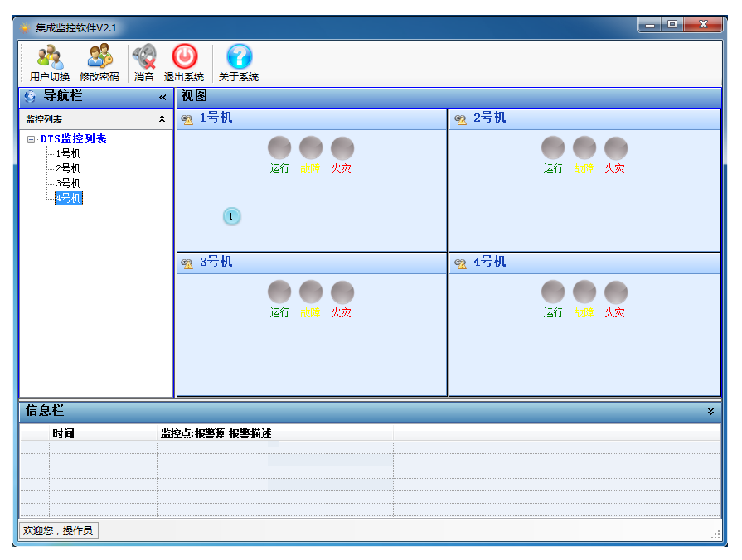This screenshot has height=560, width=742.
Task: Collapse the DTS监控列表 tree node
Action: [x=32, y=139]
